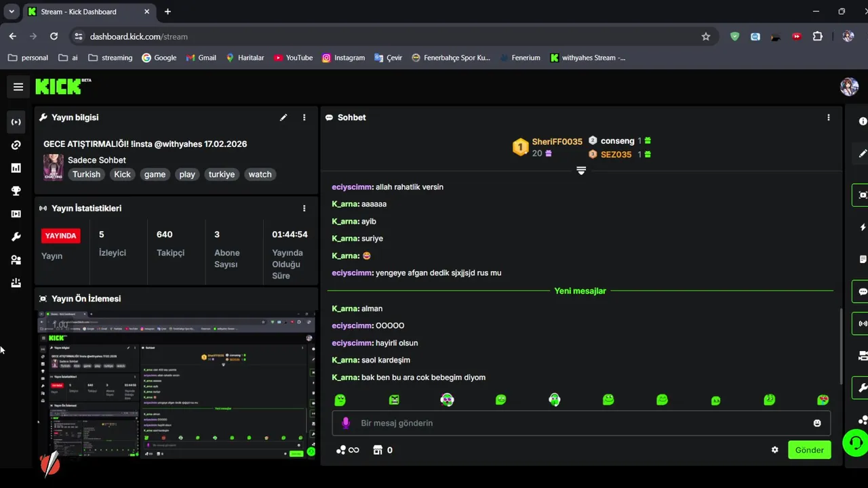Click the stream preview thumbnail

coord(176,385)
